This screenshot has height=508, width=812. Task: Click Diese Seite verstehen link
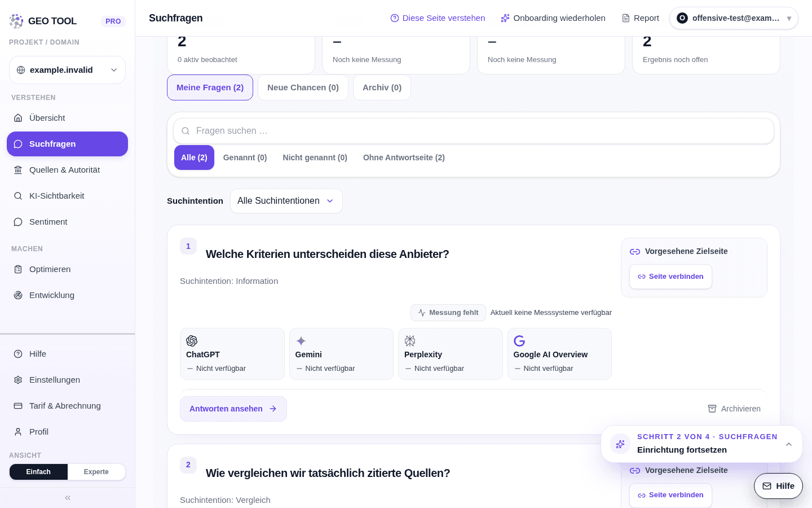pyautogui.click(x=438, y=18)
